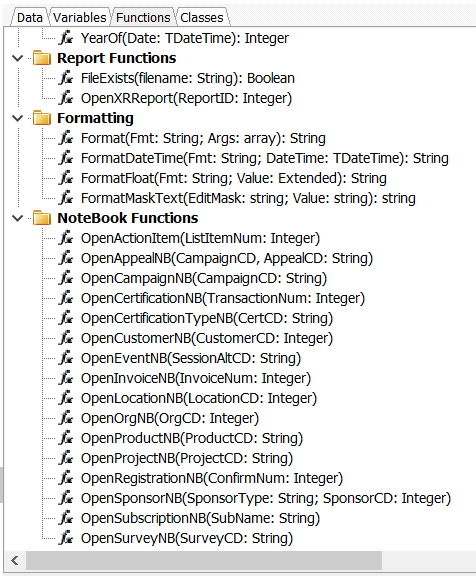The height and width of the screenshot is (576, 476).
Task: Click the horizontal scrollbar thumb
Action: pyautogui.click(x=204, y=561)
